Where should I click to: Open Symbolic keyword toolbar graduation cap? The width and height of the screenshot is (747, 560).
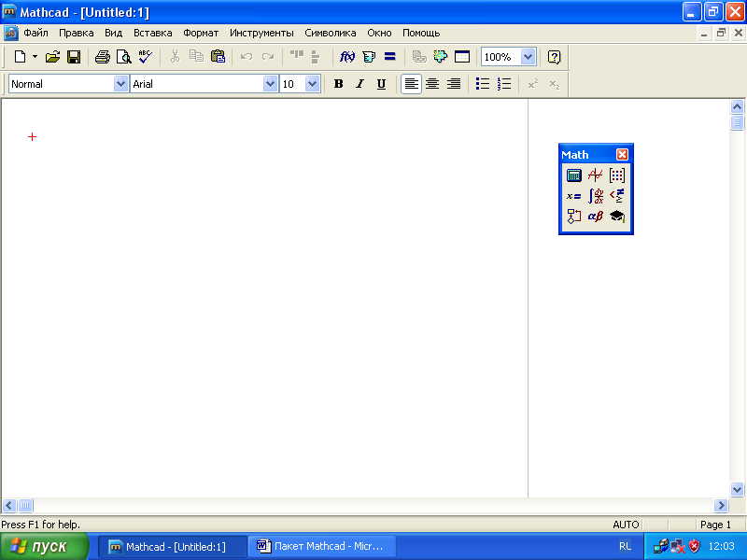click(617, 217)
